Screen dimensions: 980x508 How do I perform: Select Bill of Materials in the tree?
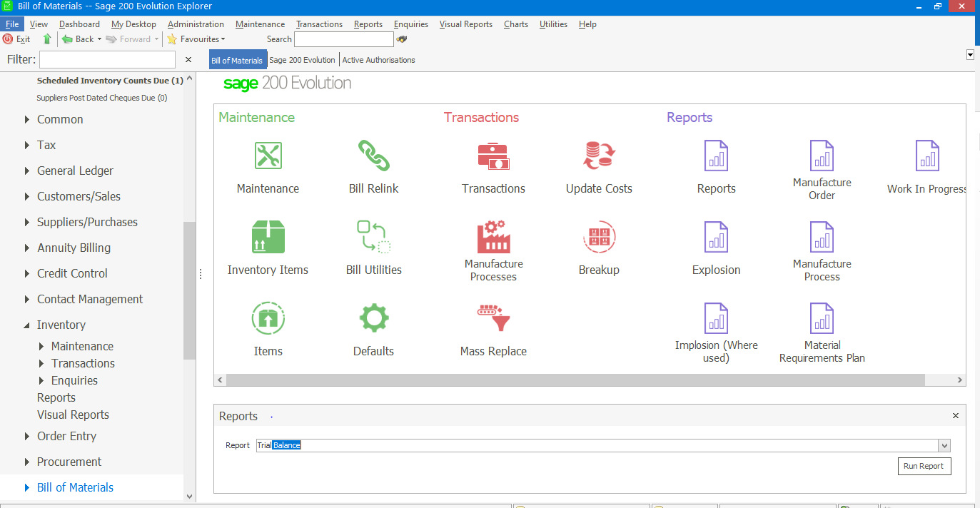coord(75,487)
